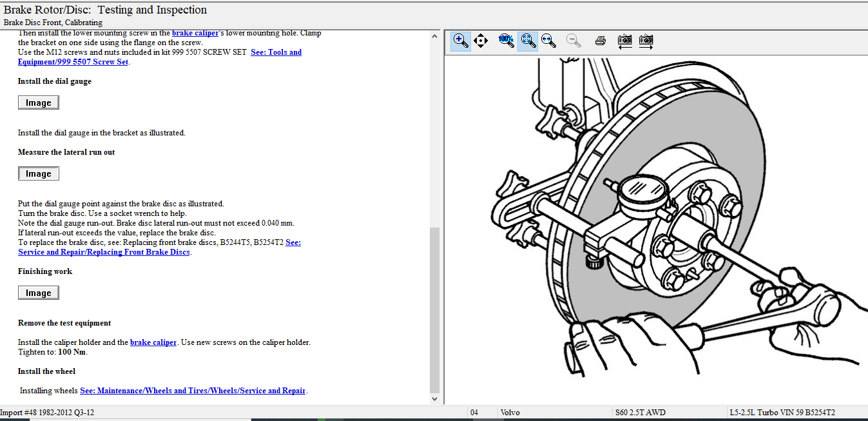868x421 pixels.
Task: Open the Wheels and Tires service link
Action: coord(193,391)
